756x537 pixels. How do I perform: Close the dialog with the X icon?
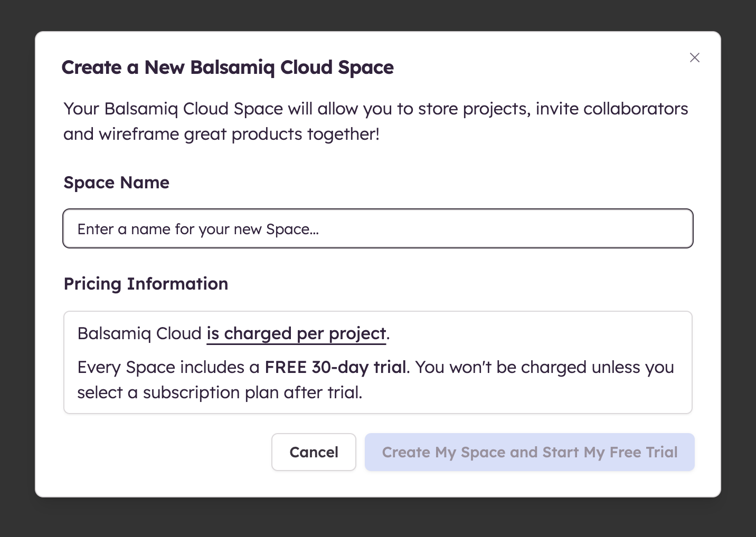[694, 57]
